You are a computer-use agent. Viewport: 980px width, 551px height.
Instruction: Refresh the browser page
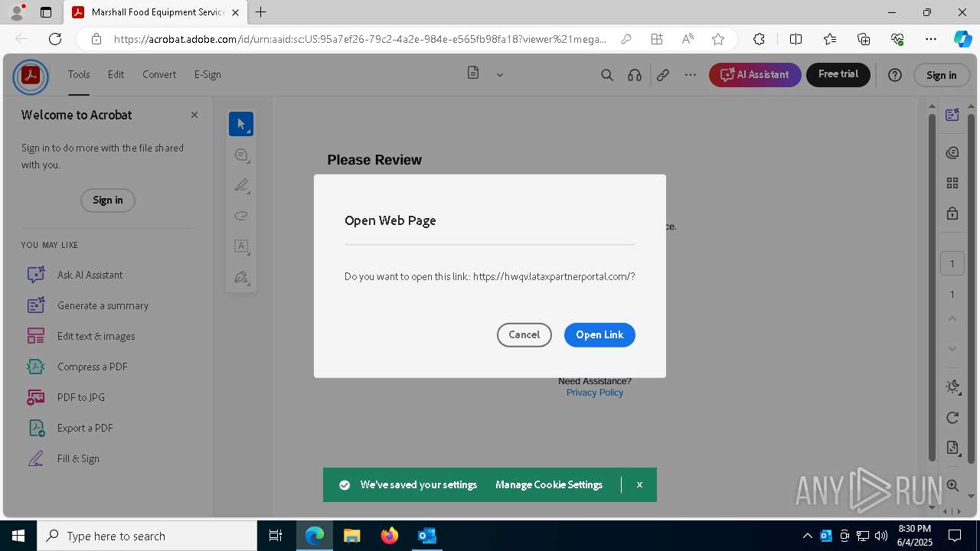pos(55,39)
